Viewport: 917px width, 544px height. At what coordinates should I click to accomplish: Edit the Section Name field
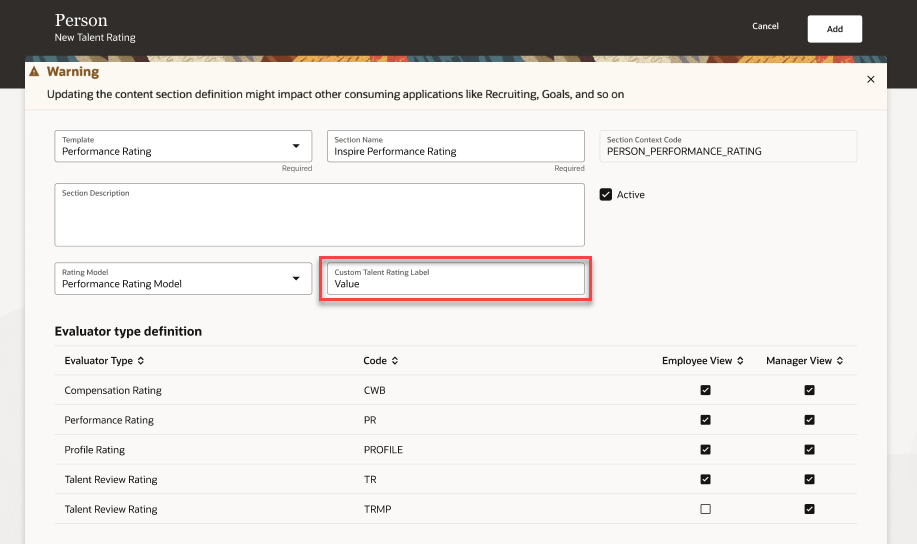point(456,146)
